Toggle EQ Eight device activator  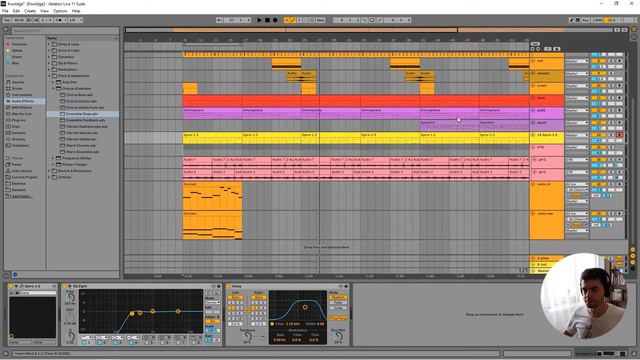(65, 286)
